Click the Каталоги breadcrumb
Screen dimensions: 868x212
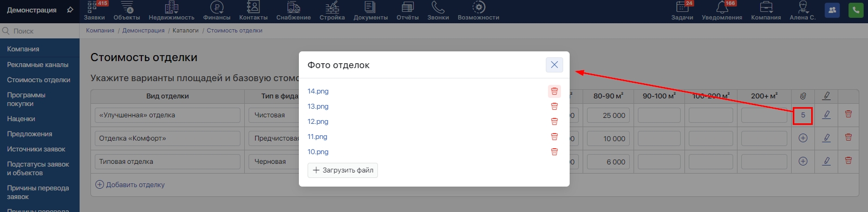[x=186, y=30]
